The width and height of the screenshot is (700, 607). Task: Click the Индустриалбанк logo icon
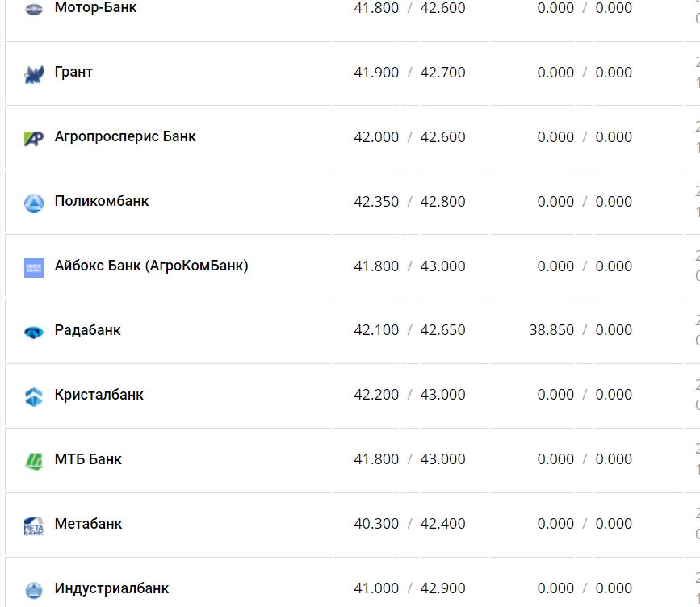pyautogui.click(x=34, y=590)
